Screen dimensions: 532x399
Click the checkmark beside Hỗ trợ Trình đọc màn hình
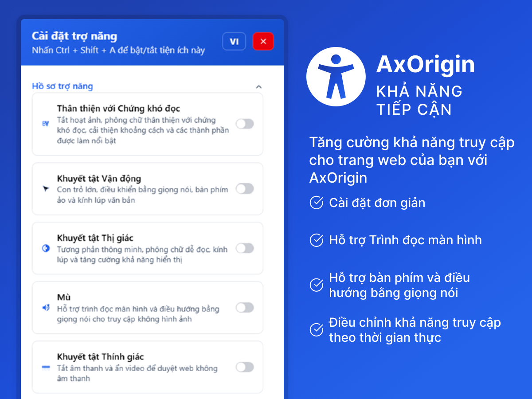coord(316,240)
